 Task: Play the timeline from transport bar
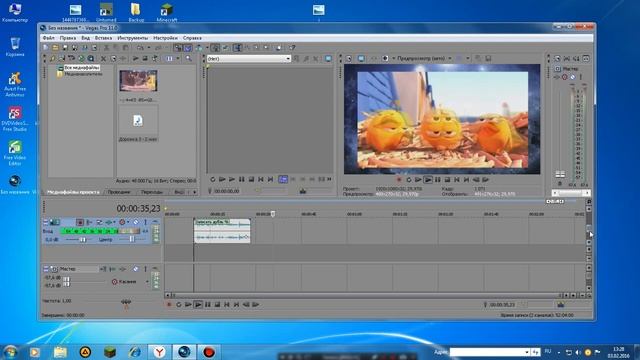(x=198, y=304)
